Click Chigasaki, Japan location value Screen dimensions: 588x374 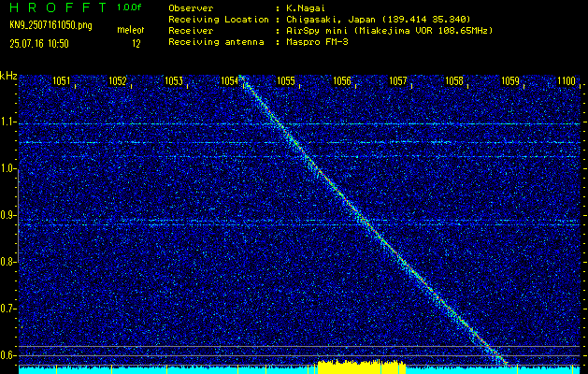point(378,20)
